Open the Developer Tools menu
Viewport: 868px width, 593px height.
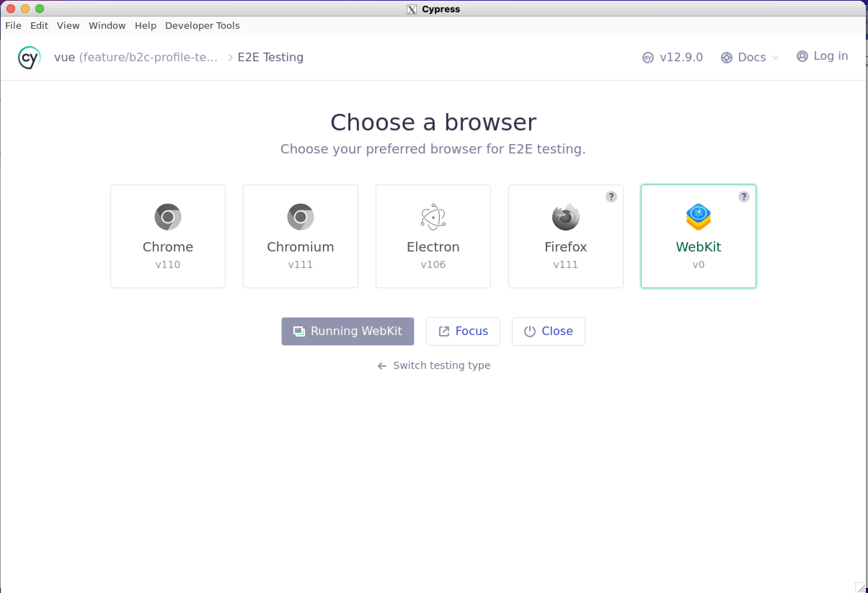click(202, 25)
